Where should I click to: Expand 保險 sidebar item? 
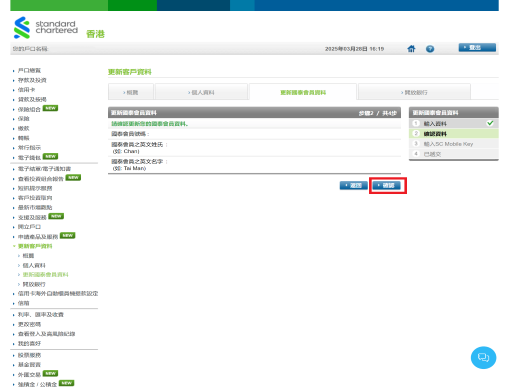[24, 119]
